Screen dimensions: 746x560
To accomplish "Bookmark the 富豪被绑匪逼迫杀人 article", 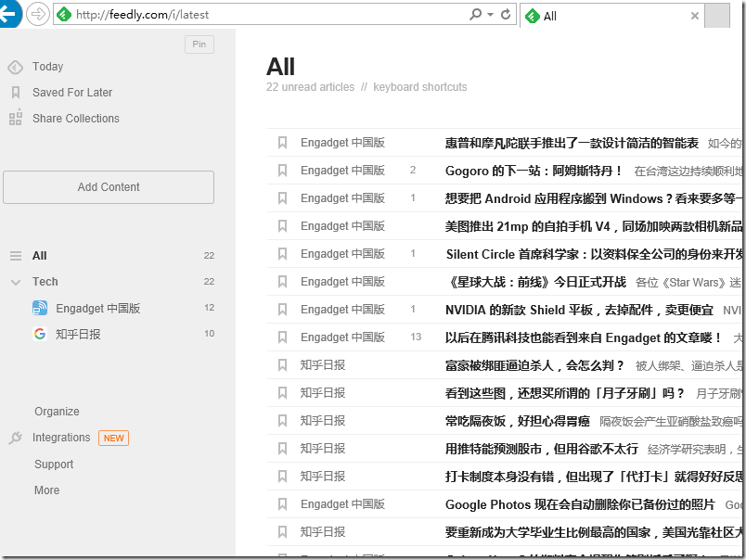I will (x=283, y=365).
